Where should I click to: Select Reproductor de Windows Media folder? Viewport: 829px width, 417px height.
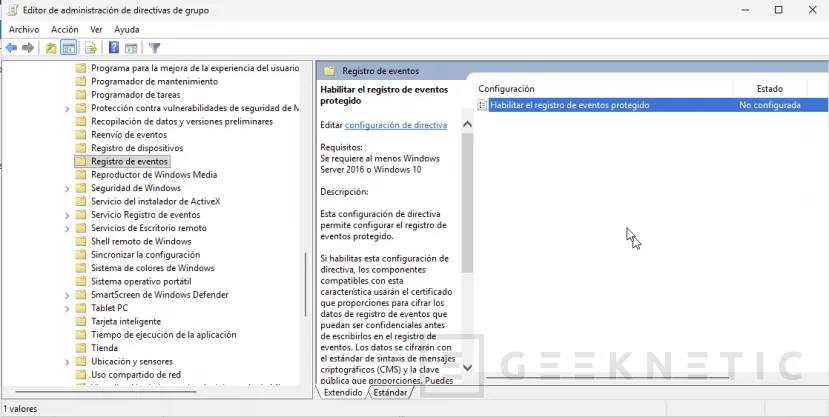(x=154, y=174)
